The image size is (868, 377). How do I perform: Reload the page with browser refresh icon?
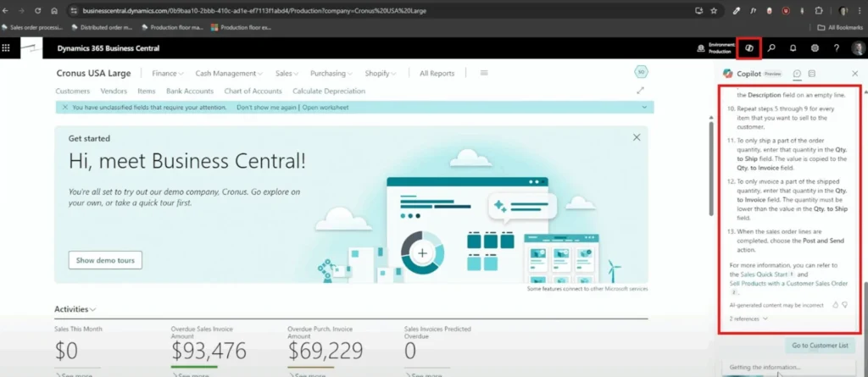[37, 10]
